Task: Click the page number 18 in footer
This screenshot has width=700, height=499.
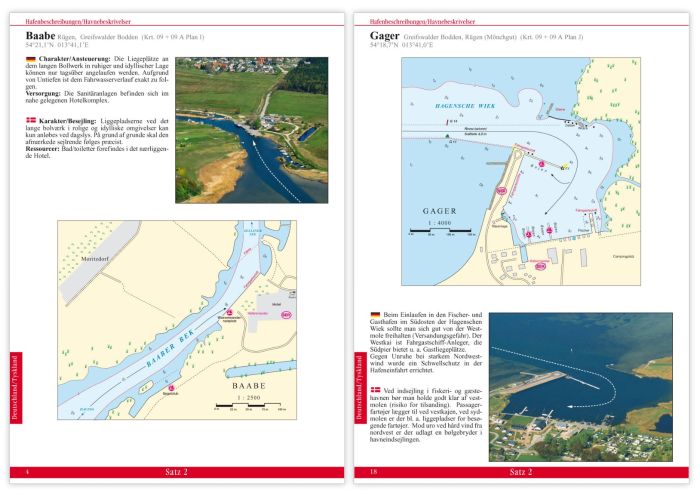Action: point(372,471)
